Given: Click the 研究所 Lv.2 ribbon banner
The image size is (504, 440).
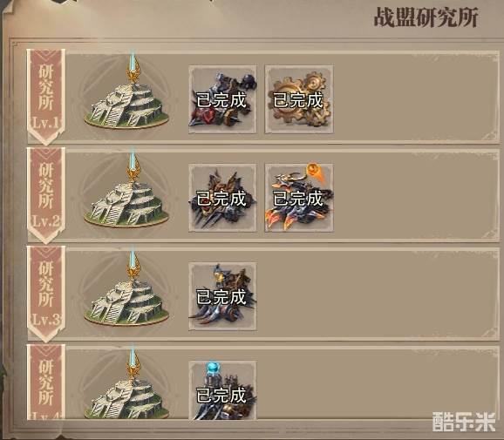Looking at the screenshot, I should 46,195.
